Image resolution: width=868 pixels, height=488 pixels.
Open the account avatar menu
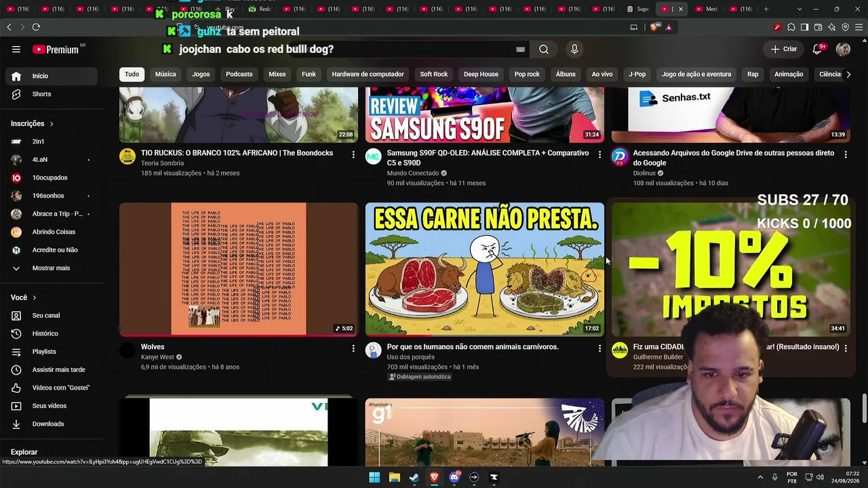click(x=844, y=49)
